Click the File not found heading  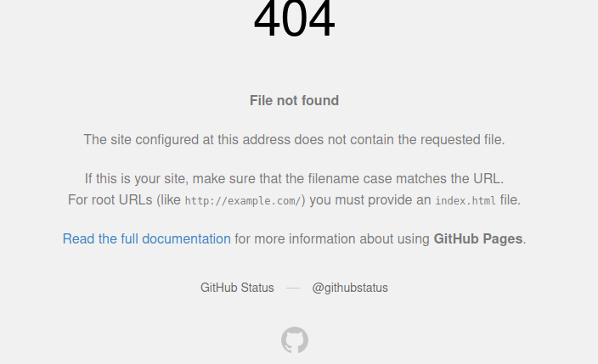click(295, 101)
